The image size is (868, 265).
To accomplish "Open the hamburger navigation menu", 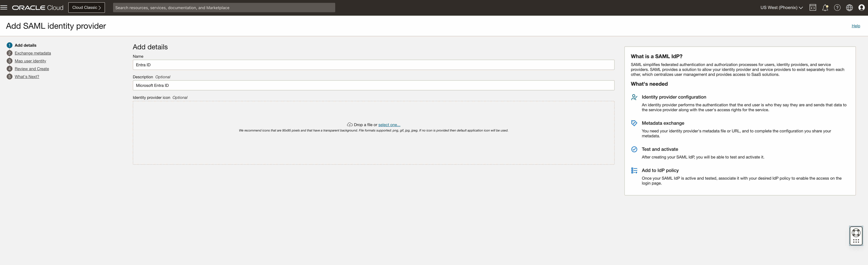I will 4,7.
